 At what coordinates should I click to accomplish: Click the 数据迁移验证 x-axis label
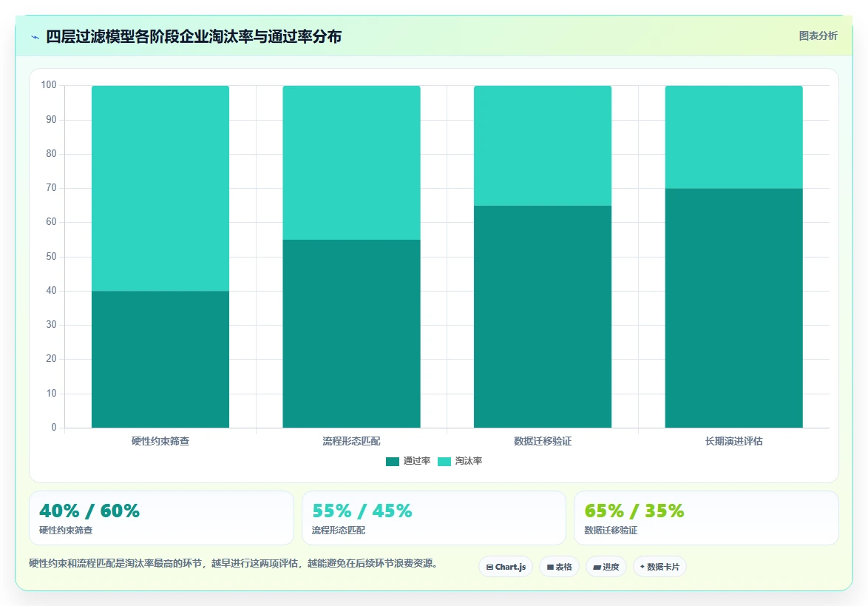543,441
